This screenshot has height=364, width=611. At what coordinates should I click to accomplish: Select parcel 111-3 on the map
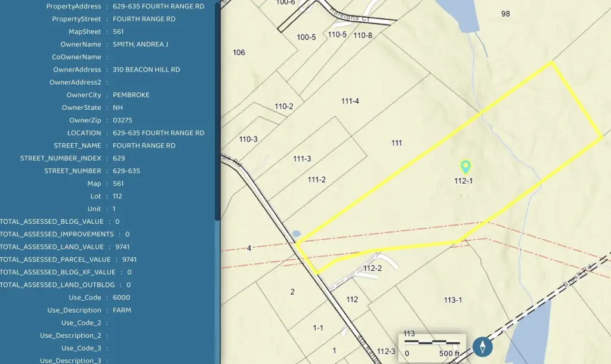(x=302, y=159)
